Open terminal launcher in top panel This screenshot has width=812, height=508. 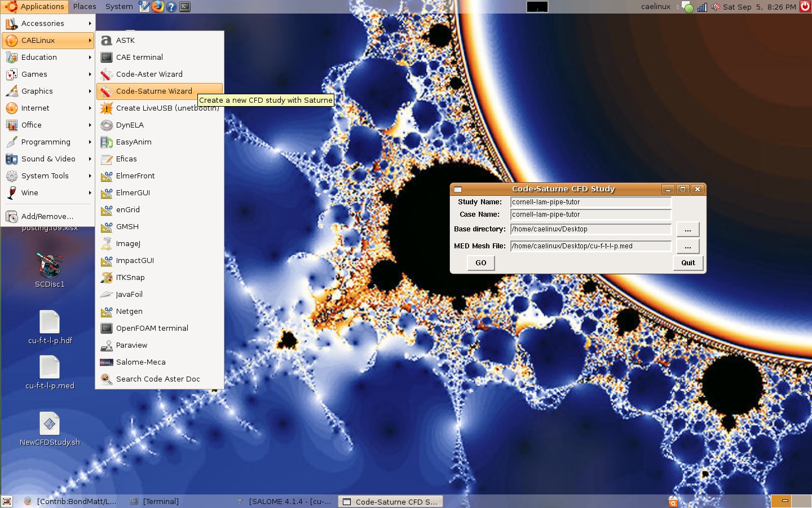pos(185,7)
